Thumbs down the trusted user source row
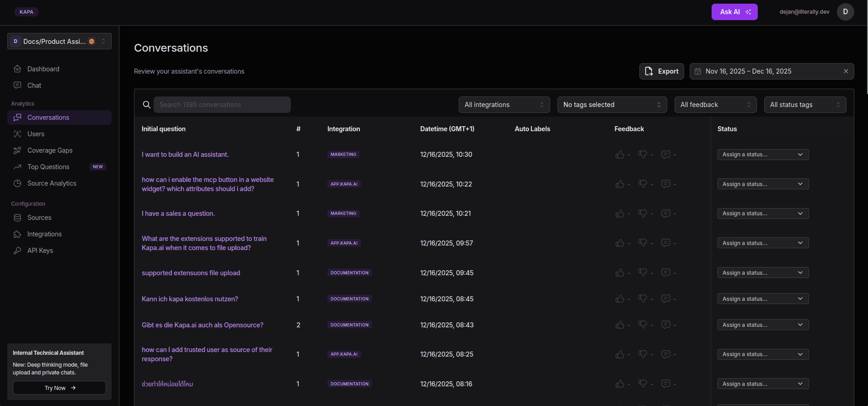The image size is (868, 406). [643, 354]
